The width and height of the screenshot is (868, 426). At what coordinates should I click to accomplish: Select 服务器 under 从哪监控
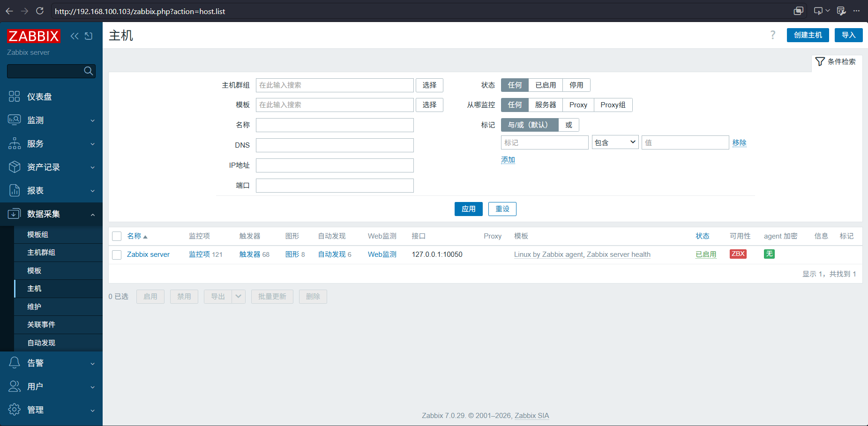pos(546,105)
